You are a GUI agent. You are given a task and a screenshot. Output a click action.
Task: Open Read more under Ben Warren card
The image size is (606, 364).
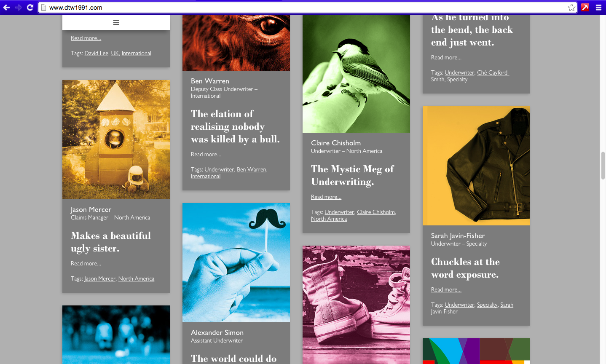click(x=206, y=155)
